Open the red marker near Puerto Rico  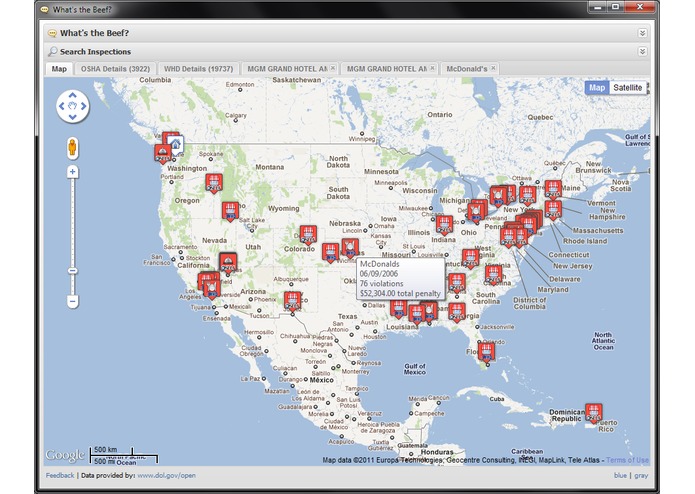pyautogui.click(x=593, y=413)
